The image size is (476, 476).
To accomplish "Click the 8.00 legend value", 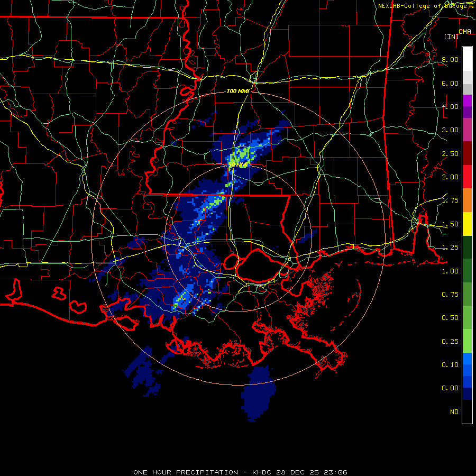I will [x=450, y=59].
